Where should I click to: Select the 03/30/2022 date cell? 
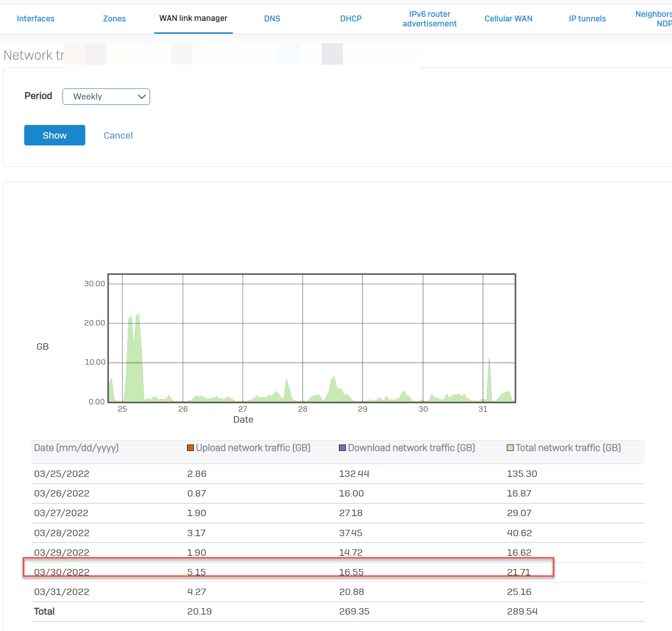(x=62, y=572)
